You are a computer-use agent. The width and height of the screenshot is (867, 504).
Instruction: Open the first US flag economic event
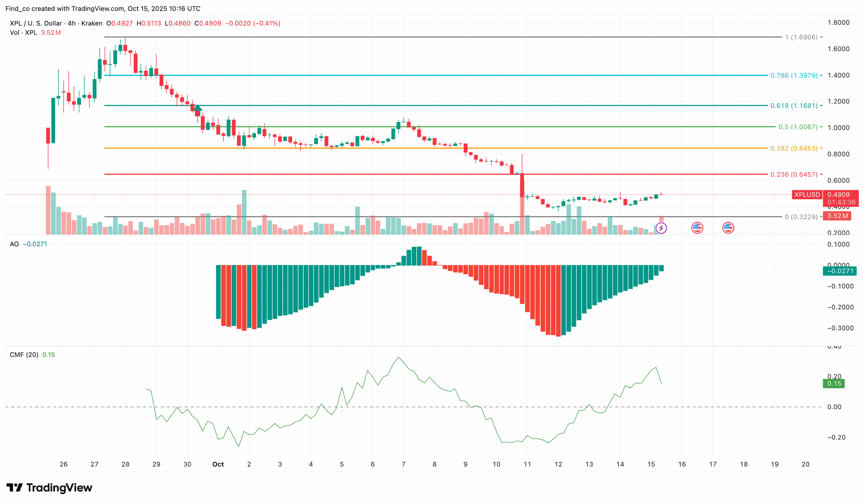pos(697,228)
